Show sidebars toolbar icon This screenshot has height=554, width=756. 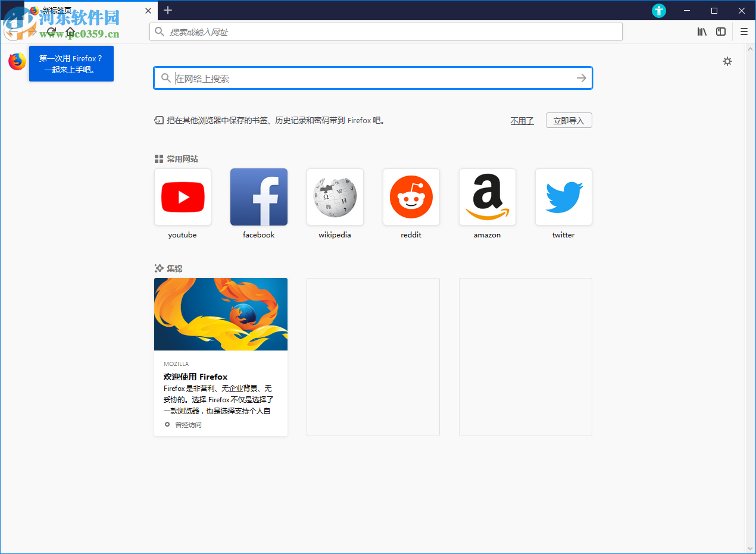[721, 32]
